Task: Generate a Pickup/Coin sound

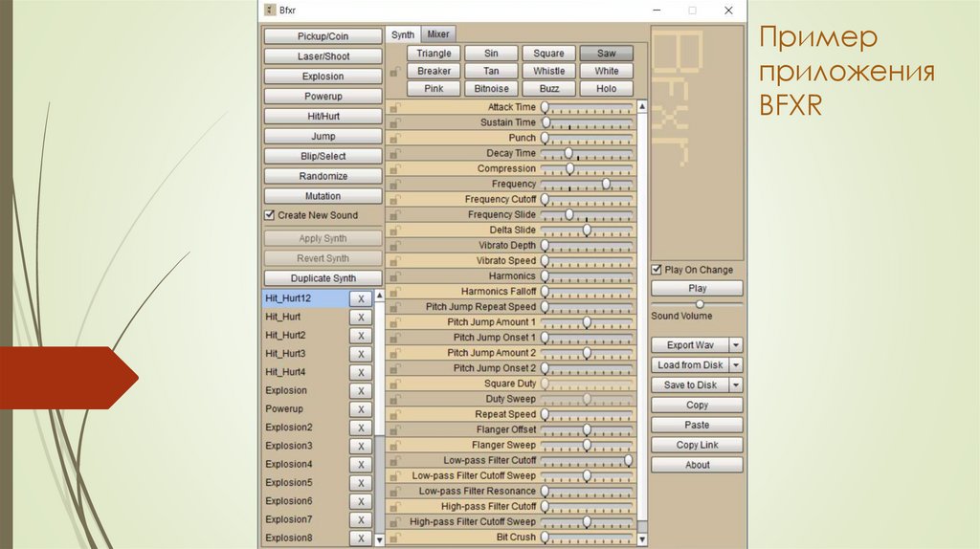Action: [323, 36]
